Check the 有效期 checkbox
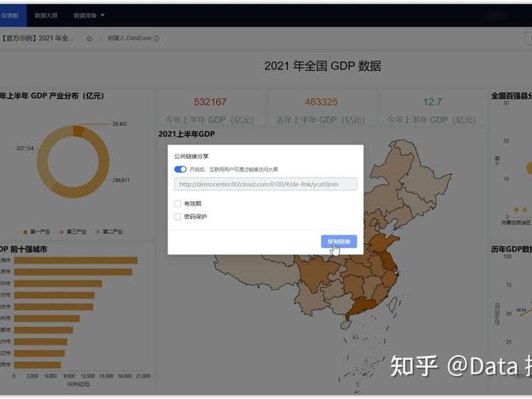532x399 pixels. click(x=178, y=203)
